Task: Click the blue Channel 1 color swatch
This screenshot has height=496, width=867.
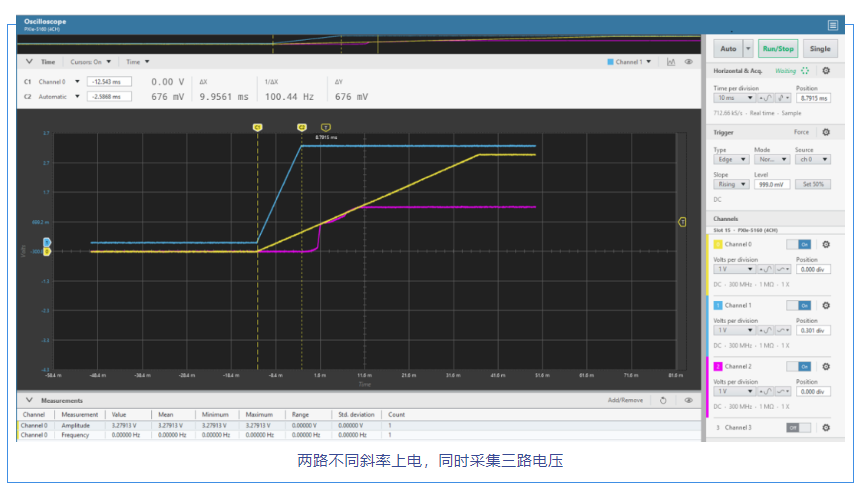Action: pyautogui.click(x=718, y=305)
